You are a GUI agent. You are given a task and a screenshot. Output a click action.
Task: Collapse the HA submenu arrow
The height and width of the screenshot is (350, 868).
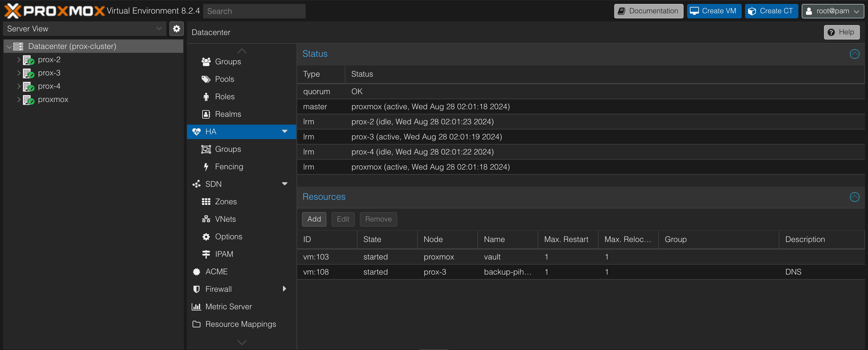point(285,132)
